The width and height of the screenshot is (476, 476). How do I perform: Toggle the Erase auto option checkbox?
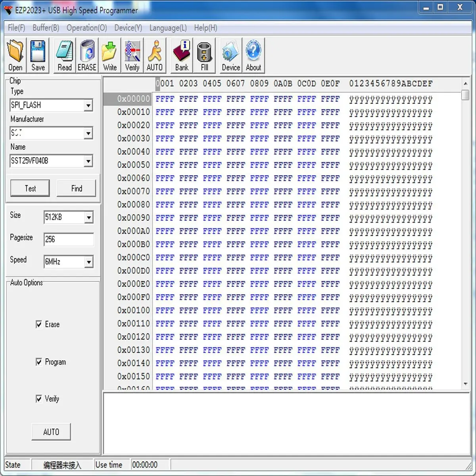[x=39, y=324]
